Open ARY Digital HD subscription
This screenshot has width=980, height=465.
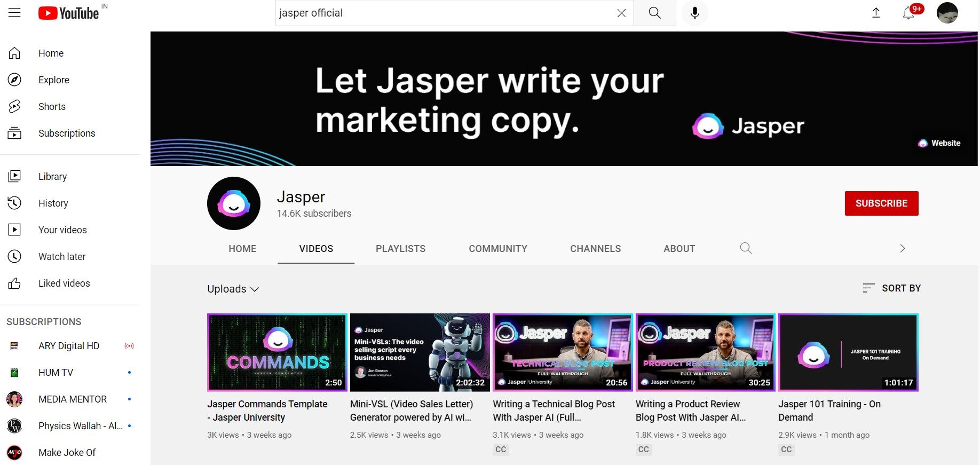click(x=70, y=346)
